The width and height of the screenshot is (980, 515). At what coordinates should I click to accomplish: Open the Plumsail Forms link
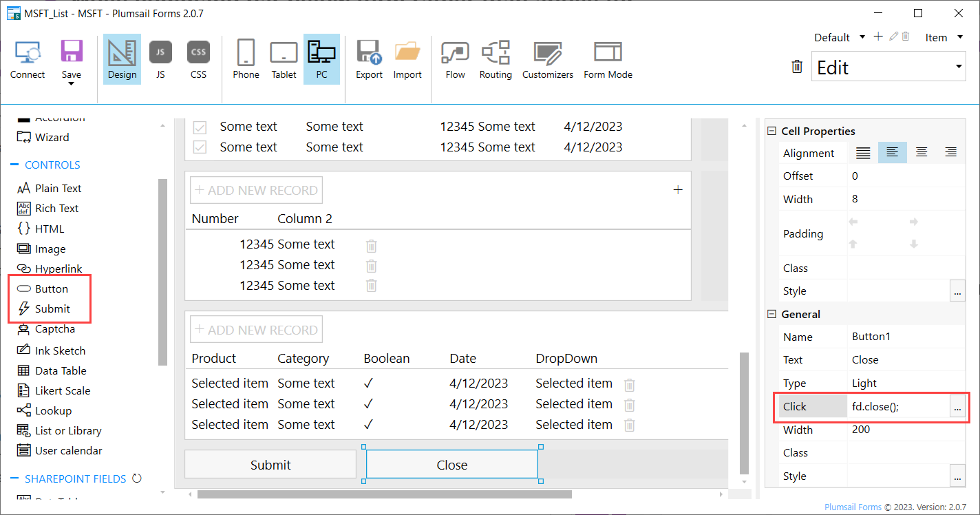coord(853,507)
